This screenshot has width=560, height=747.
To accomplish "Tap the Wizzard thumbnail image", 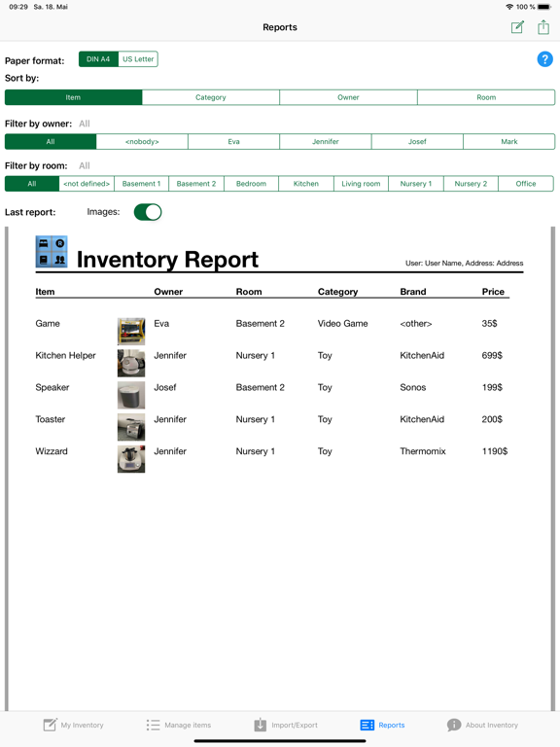I will tap(131, 459).
